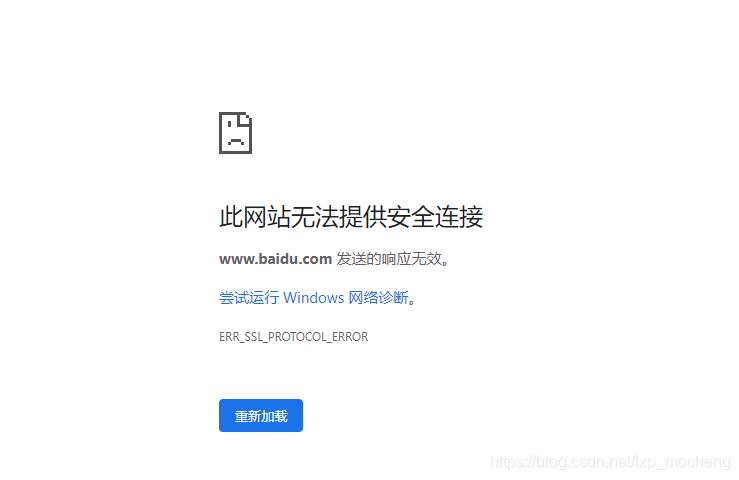
Task: Click the frowning mouth on the page icon
Action: tap(236, 141)
